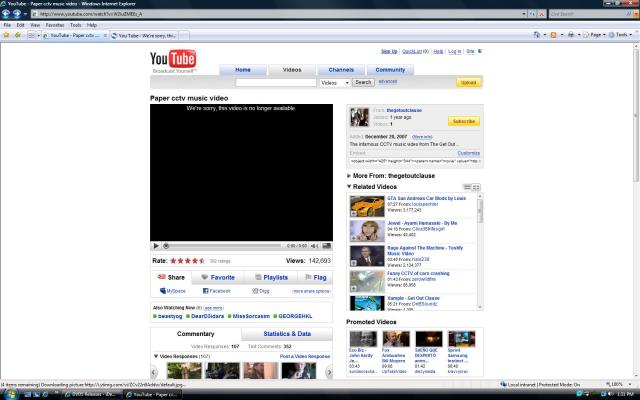Open the Quick Tabs grid icon
This screenshot has height=400, width=640.
[x=31, y=36]
